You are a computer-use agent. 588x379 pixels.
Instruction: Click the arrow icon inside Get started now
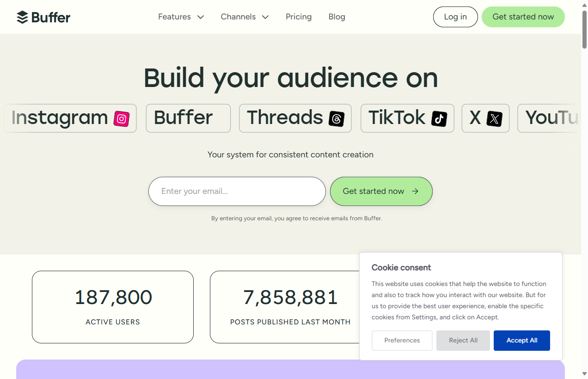click(415, 191)
